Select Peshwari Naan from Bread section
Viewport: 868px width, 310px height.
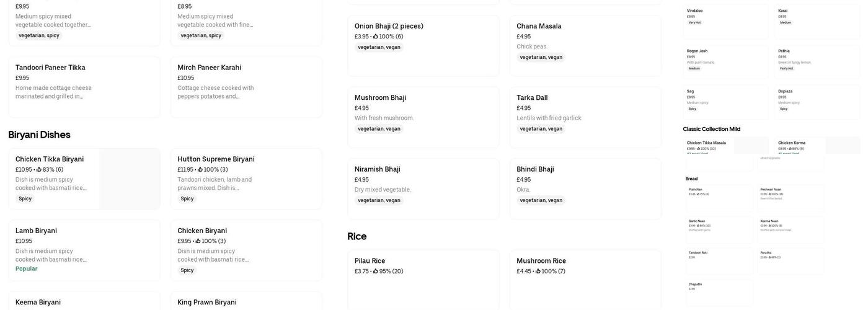click(x=771, y=190)
